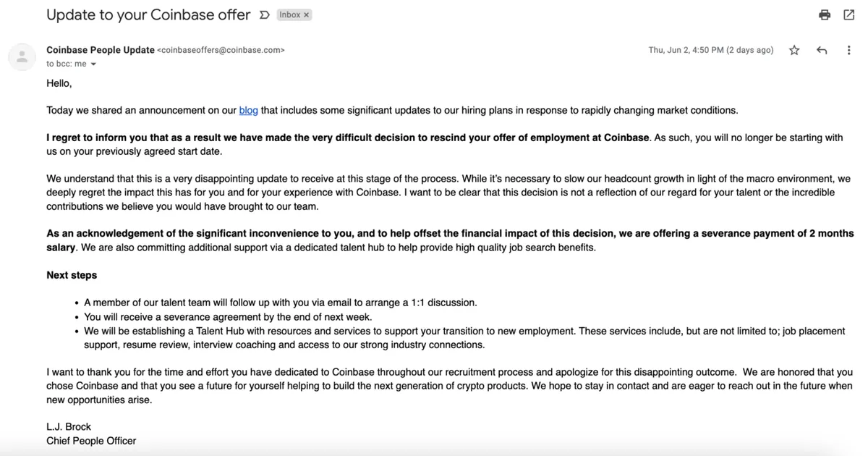Open the blog link in the email

(248, 111)
